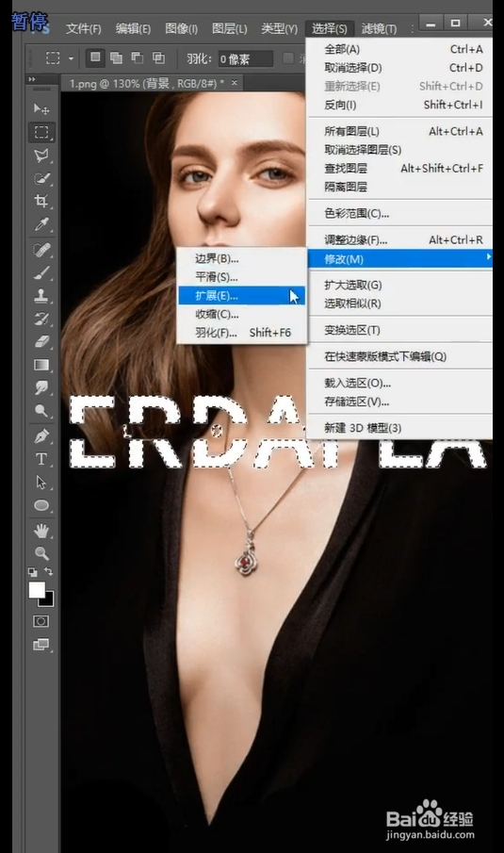Select the Quick Selection tool

(41, 178)
